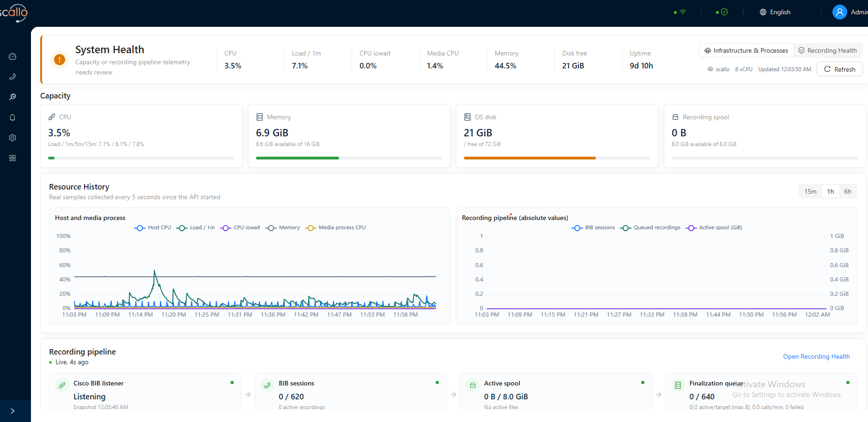Select the 1h history range

[x=831, y=191]
